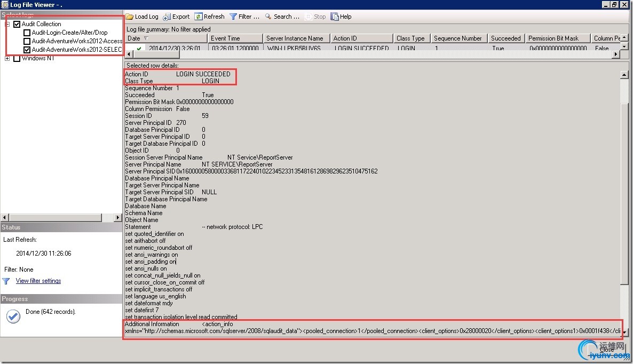Click the Date column sort arrow

[x=146, y=38]
